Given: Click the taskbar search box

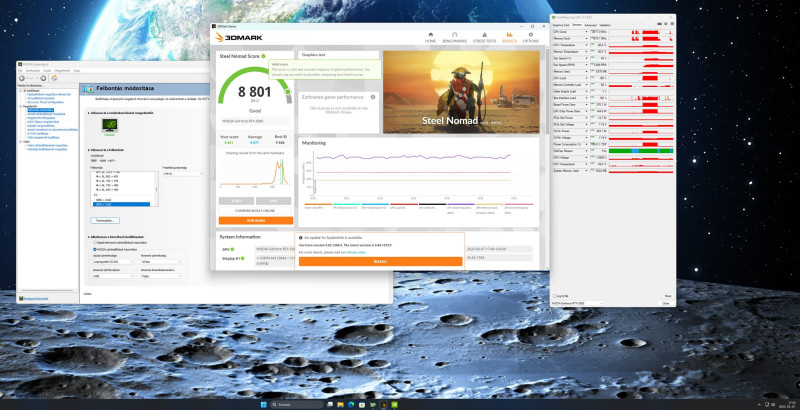Looking at the screenshot, I should pos(296,405).
